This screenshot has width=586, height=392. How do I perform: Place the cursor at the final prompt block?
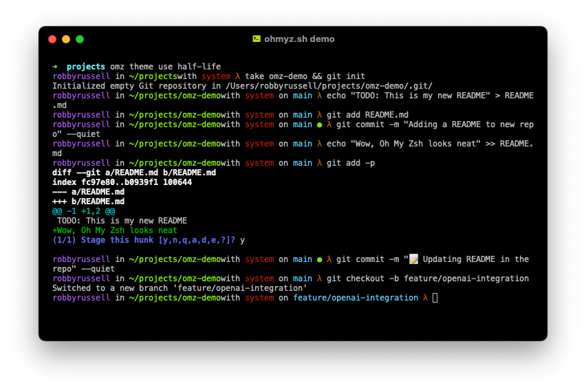point(435,298)
